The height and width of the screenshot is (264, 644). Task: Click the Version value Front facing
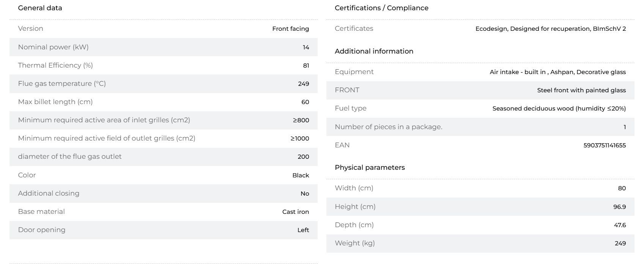291,29
